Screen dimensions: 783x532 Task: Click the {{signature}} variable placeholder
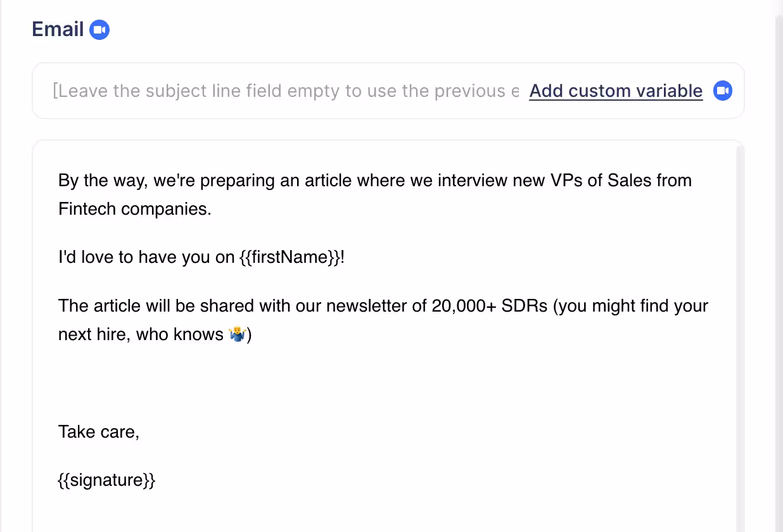(x=106, y=480)
